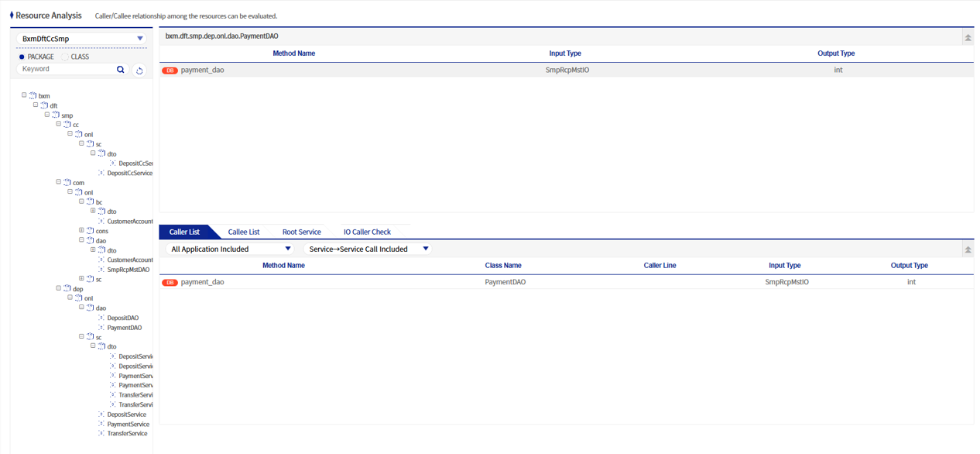Open the IO Caller Check tab
The width and height of the screenshot is (980, 454).
point(367,232)
